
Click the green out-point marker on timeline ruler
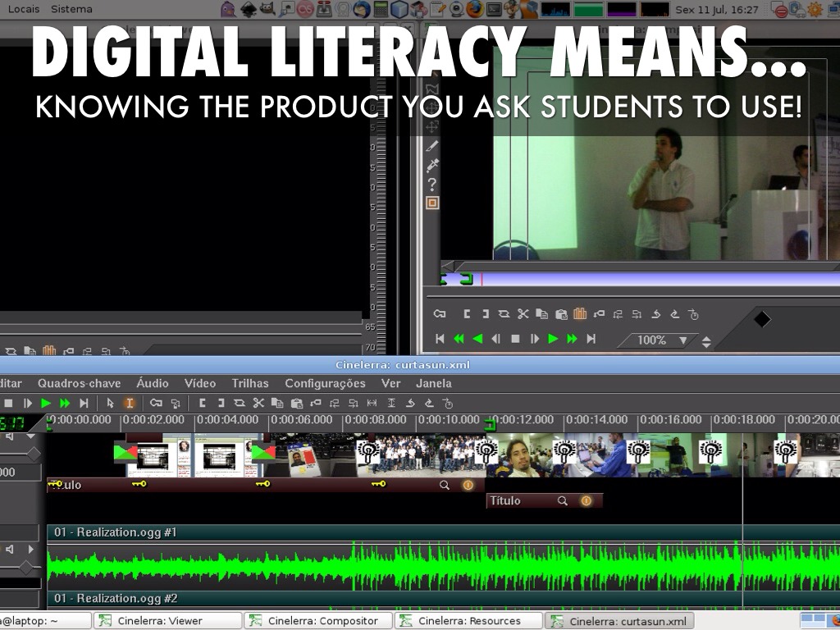tap(491, 424)
